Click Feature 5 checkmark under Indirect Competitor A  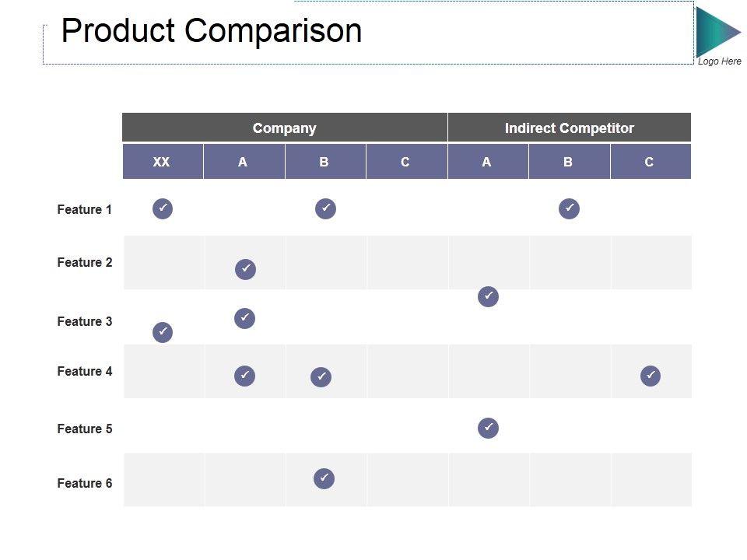click(488, 428)
